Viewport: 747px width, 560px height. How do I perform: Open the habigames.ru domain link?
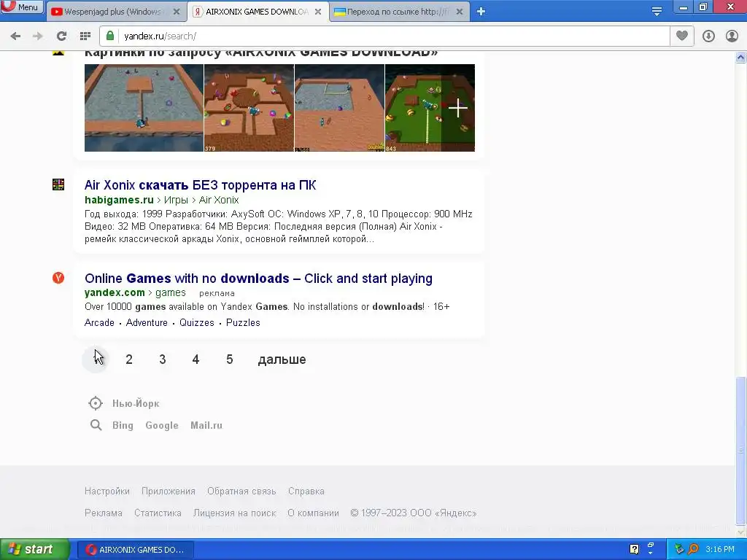point(119,200)
